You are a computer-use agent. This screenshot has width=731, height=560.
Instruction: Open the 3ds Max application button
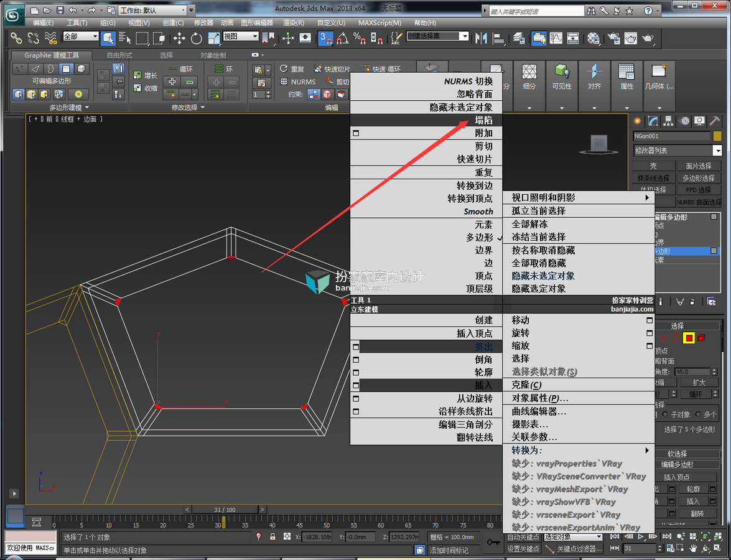[x=14, y=14]
